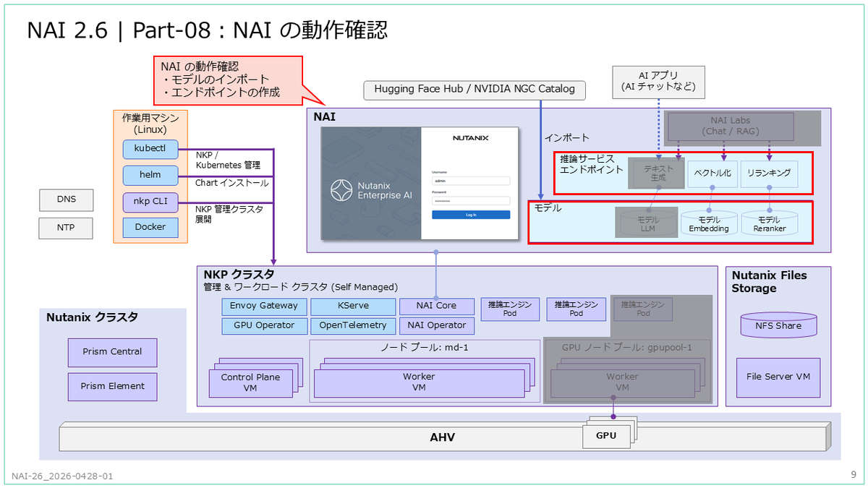Image resolution: width=868 pixels, height=488 pixels.
Task: Click the File Server VM box
Action: tap(778, 377)
